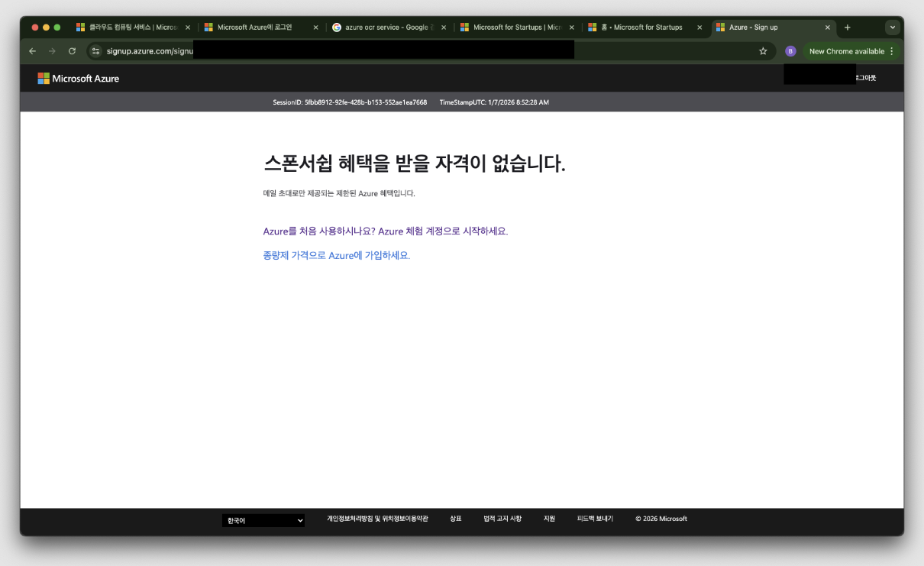The width and height of the screenshot is (924, 566).
Task: Reload the Azure sign up page
Action: point(72,51)
